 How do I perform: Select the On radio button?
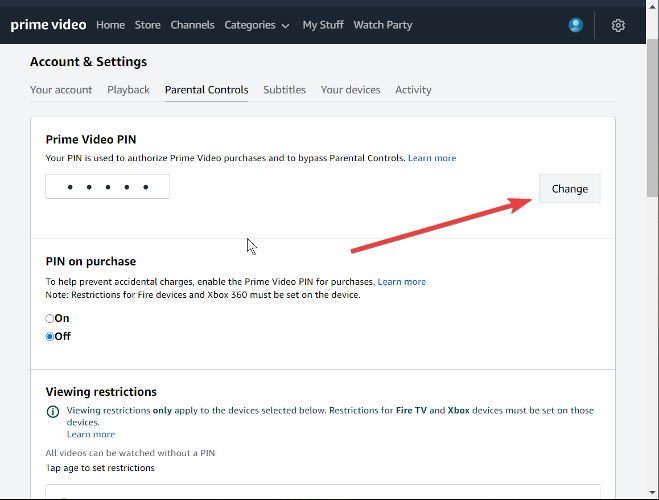[x=50, y=318]
